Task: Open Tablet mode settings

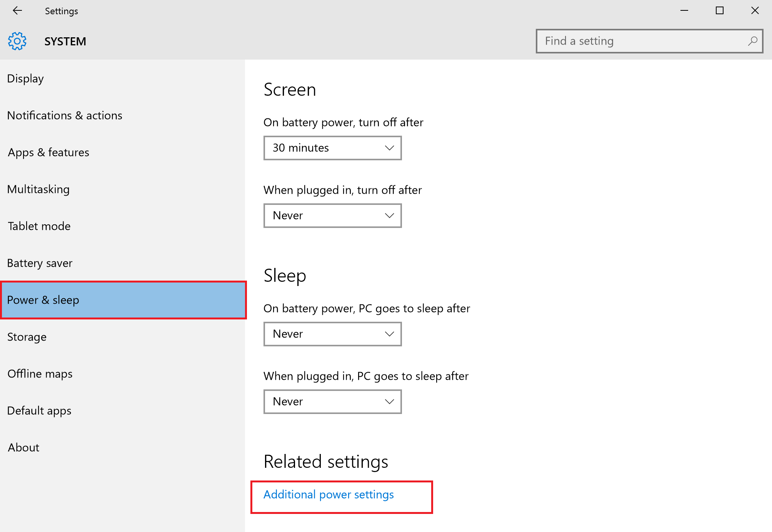Action: [39, 226]
